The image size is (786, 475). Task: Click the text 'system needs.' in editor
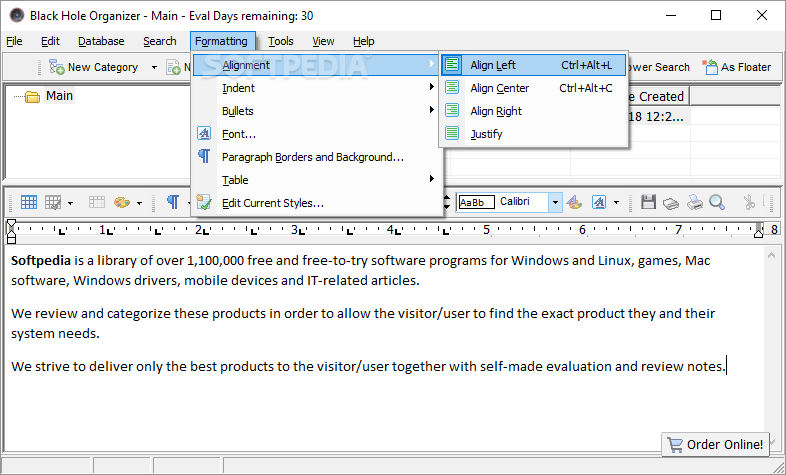coord(55,333)
